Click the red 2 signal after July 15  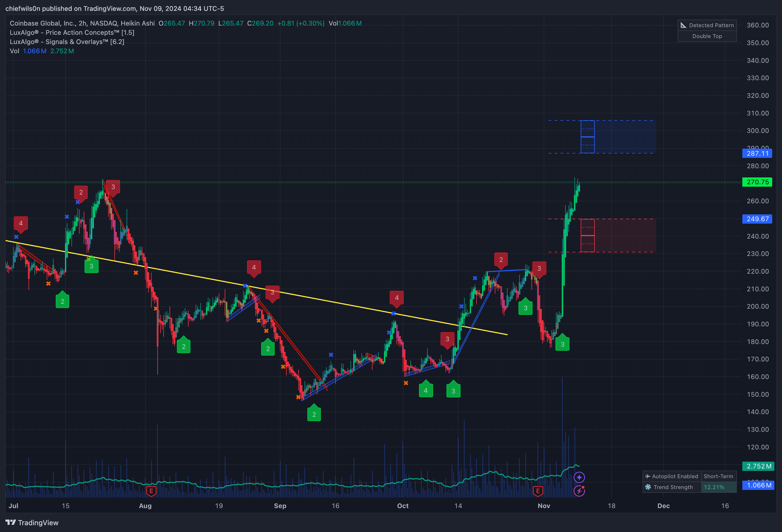[81, 193]
